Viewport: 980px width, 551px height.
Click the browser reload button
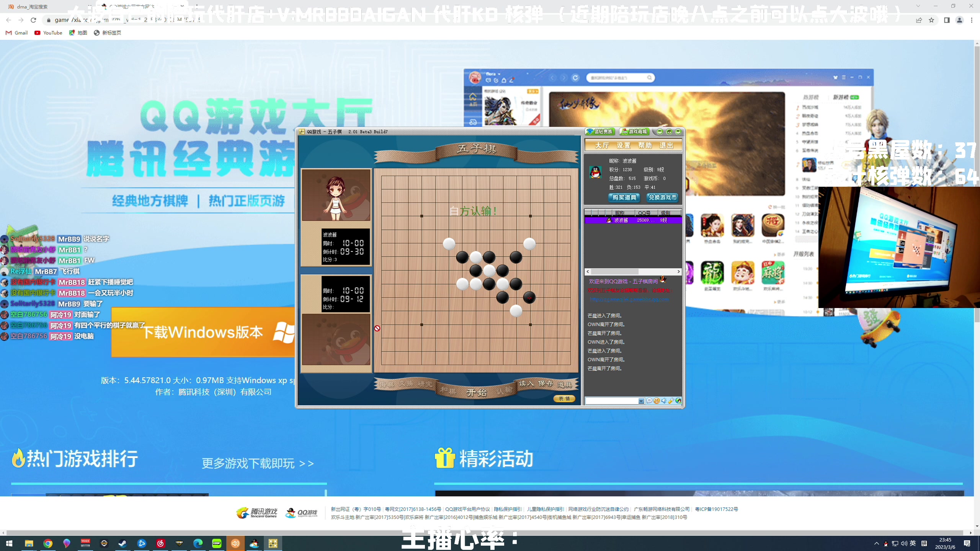coord(33,20)
